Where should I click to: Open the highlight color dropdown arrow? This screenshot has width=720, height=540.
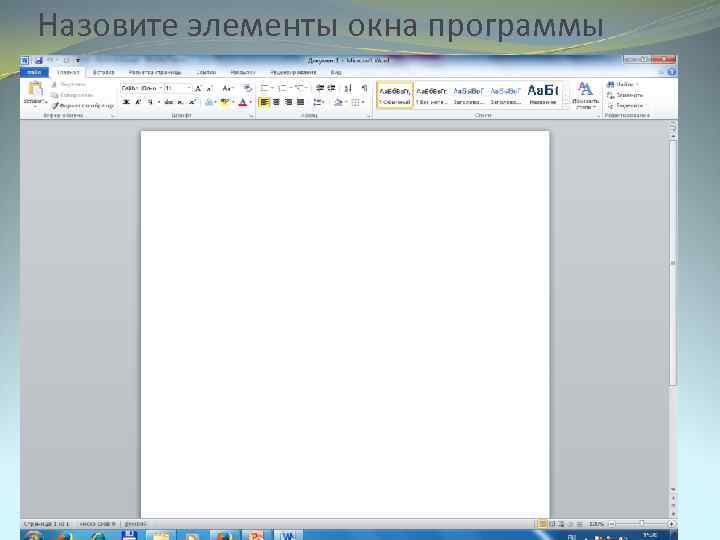click(x=233, y=102)
